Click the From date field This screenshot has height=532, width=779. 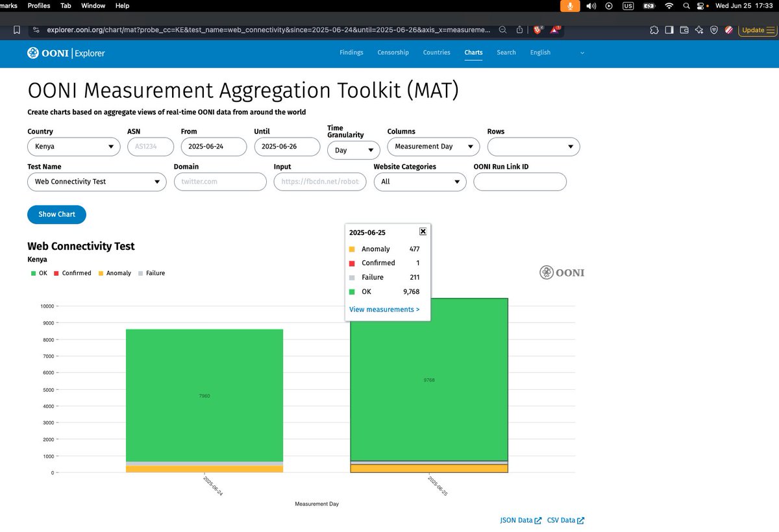[x=214, y=147]
